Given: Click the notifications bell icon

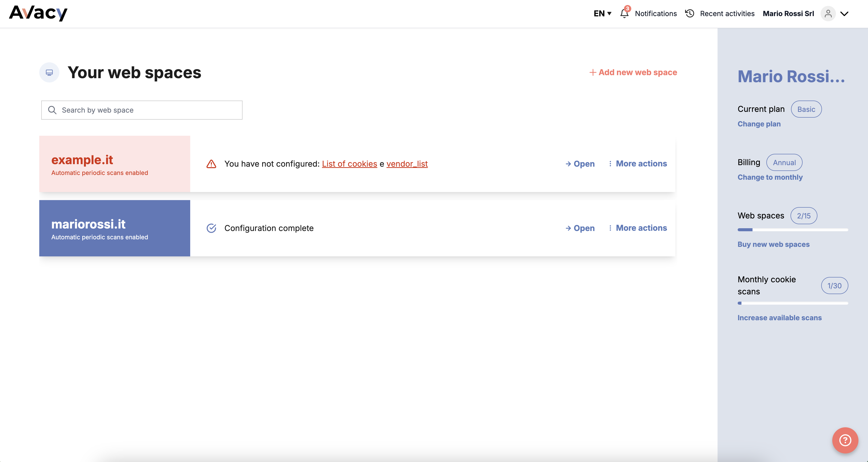Looking at the screenshot, I should click(624, 14).
